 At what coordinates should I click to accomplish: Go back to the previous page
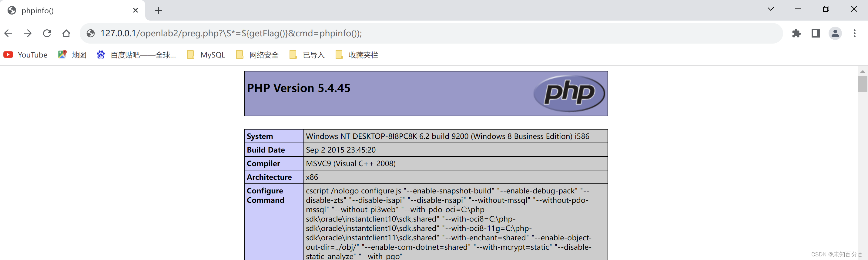click(8, 33)
